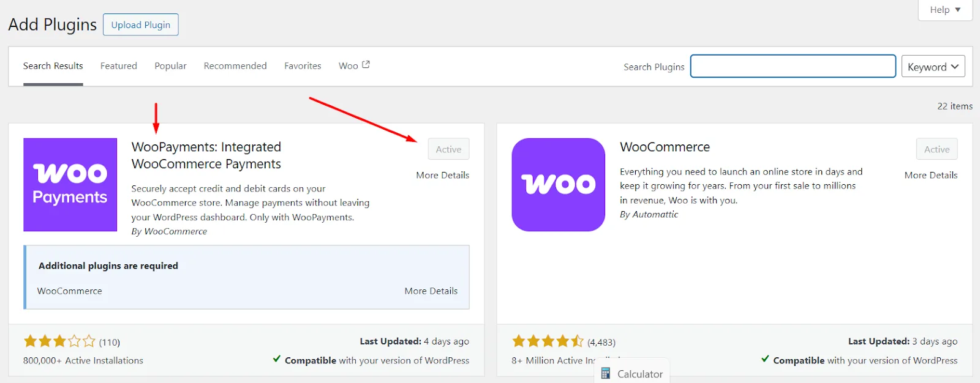The height and width of the screenshot is (383, 980).
Task: Click the Add Plugins page heading
Action: [x=52, y=24]
